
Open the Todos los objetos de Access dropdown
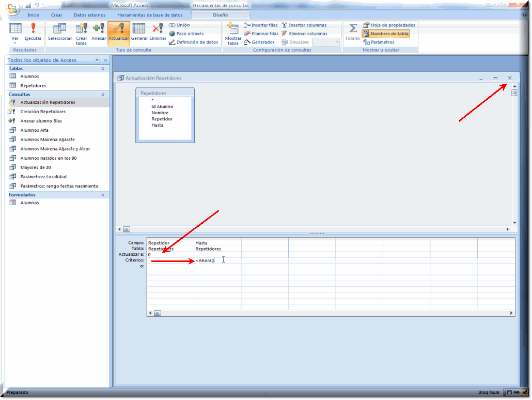(97, 60)
